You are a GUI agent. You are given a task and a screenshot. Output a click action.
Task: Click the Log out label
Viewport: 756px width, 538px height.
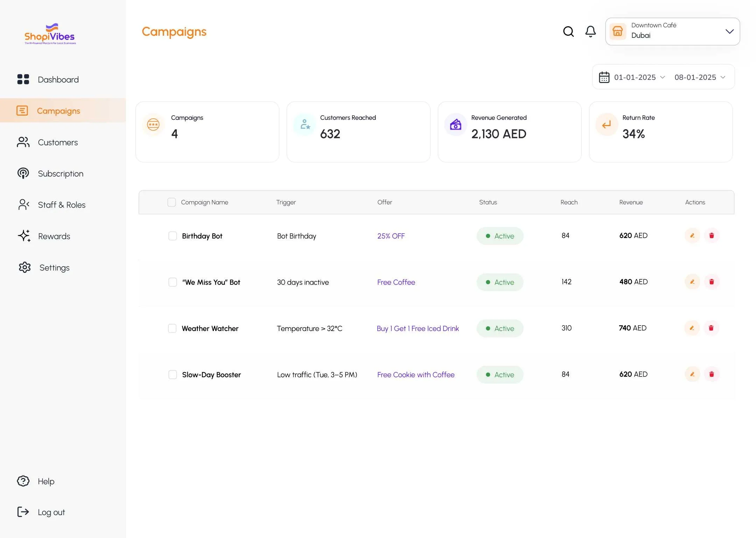pyautogui.click(x=51, y=512)
